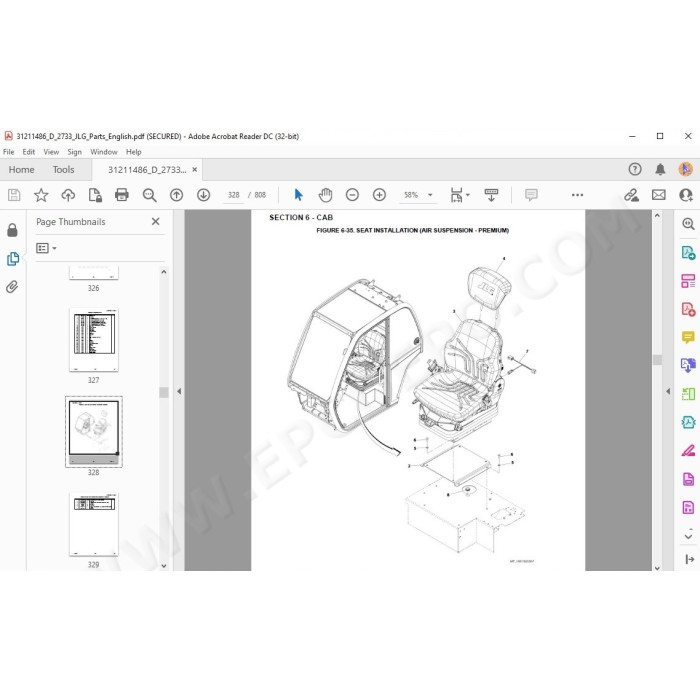Select page 327 thumbnail
The image size is (700, 700).
[x=94, y=340]
